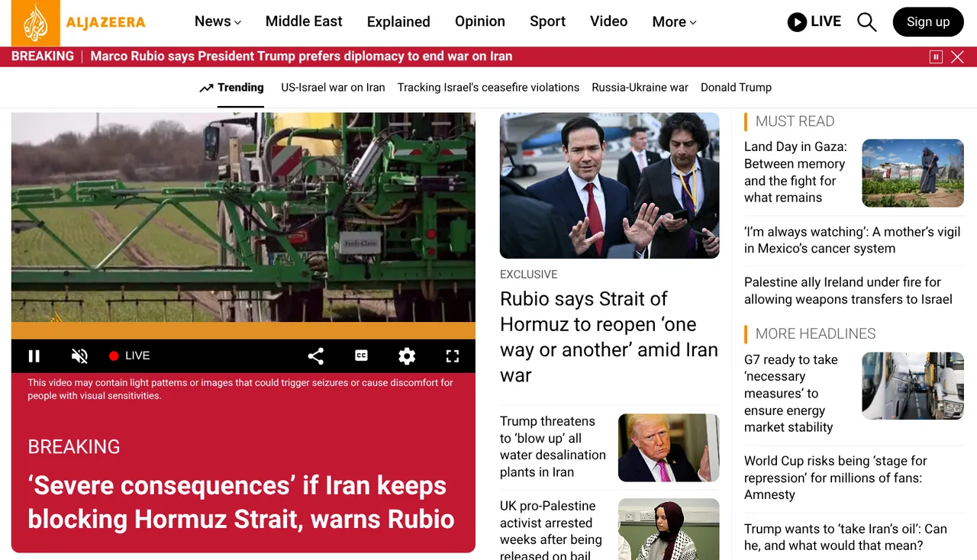Open video player settings
The image size is (977, 560).
tap(406, 356)
